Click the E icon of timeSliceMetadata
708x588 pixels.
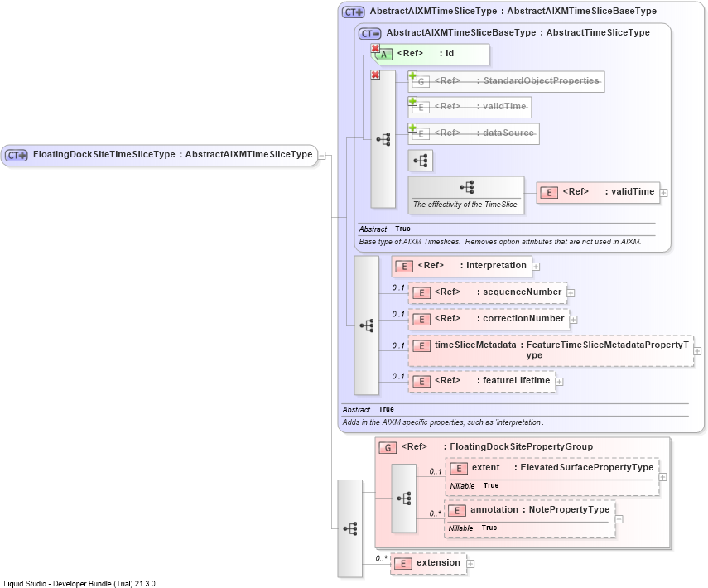coord(421,346)
